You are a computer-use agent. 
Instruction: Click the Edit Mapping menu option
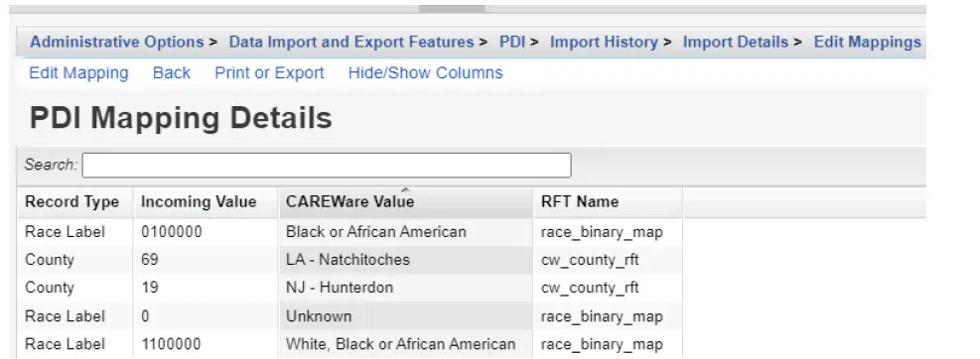tap(78, 73)
